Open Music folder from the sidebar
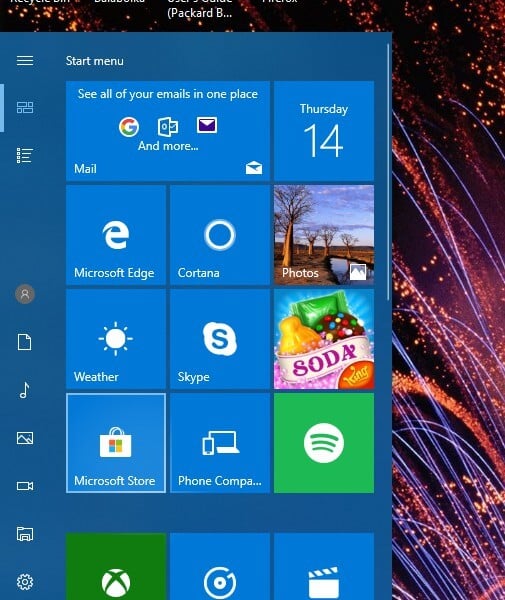The width and height of the screenshot is (505, 600). point(25,390)
